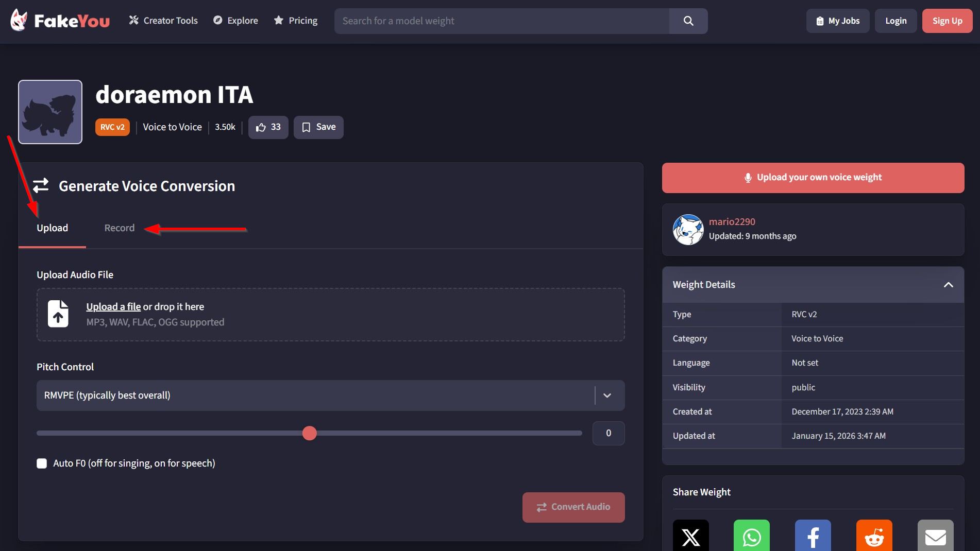This screenshot has height=551, width=980.
Task: Click the Upload a file link
Action: [x=113, y=307]
